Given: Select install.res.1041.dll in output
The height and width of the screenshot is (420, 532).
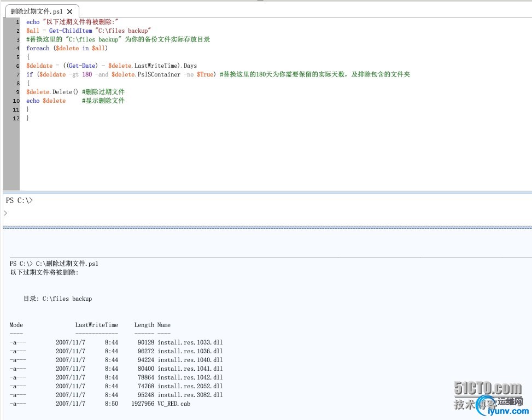Looking at the screenshot, I should 190,369.
